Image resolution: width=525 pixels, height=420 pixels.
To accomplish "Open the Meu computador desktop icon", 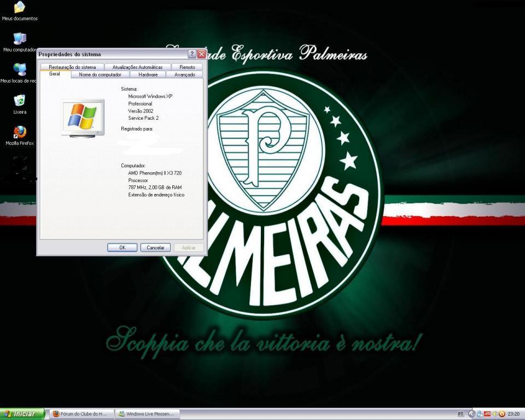I will click(x=20, y=42).
